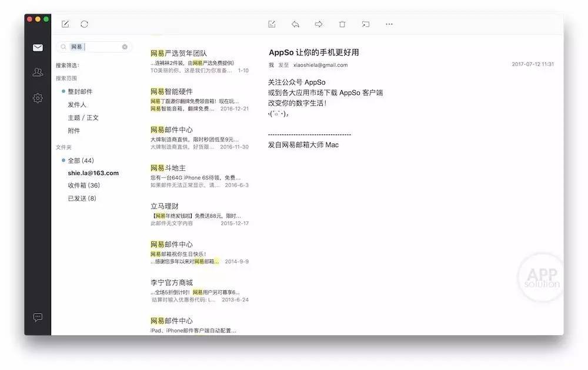Image resolution: width=588 pixels, height=370 pixels.
Task: Reply to the opened email
Action: click(x=296, y=24)
